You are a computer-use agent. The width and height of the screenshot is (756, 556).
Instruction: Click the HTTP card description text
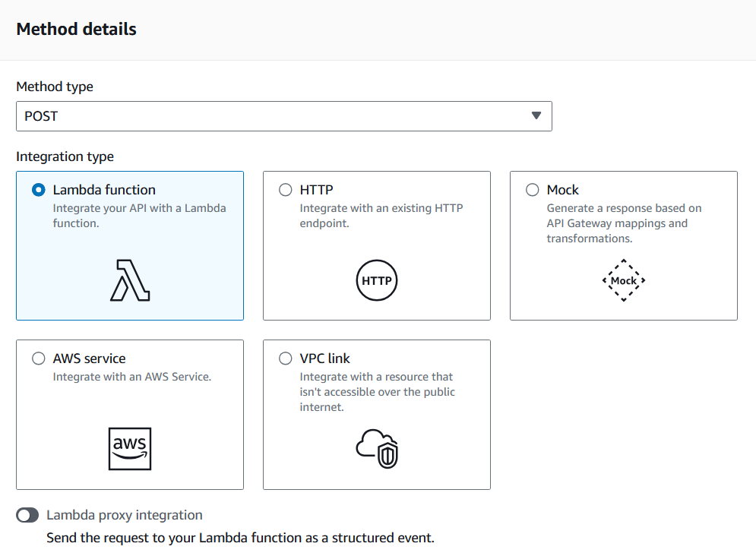381,216
